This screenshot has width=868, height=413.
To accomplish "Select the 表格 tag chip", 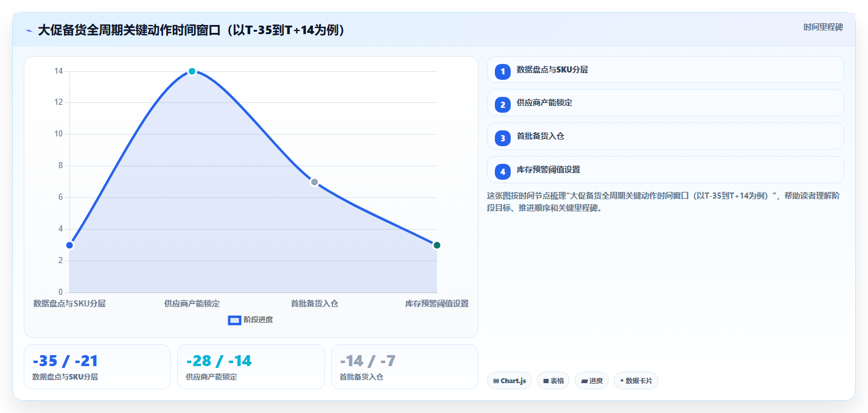I will (x=553, y=381).
